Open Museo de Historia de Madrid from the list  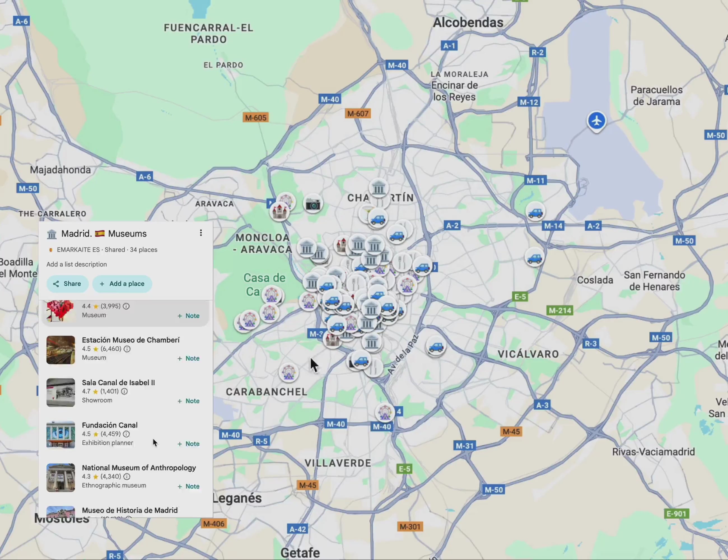pyautogui.click(x=130, y=510)
